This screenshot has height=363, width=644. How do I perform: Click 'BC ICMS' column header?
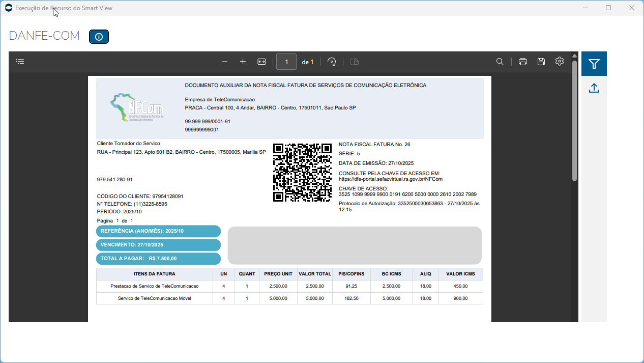click(x=392, y=274)
